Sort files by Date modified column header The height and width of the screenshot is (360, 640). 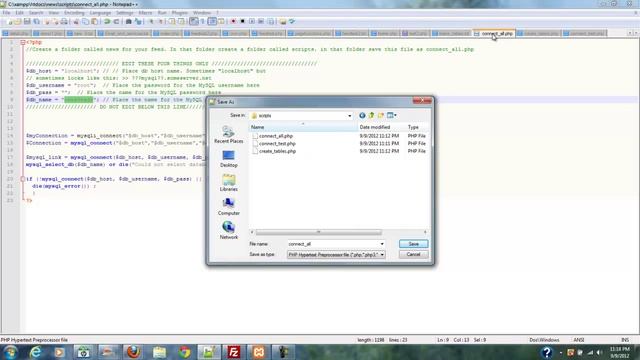(x=382, y=127)
